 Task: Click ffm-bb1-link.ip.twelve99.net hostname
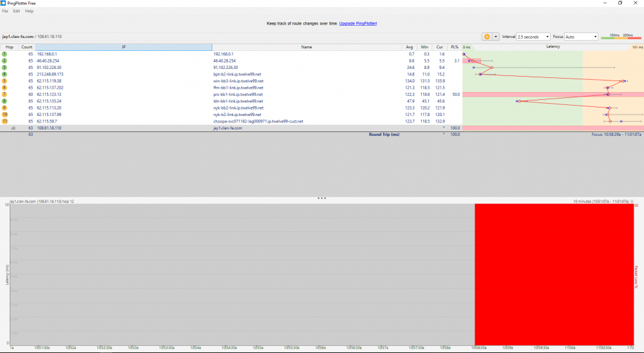pyautogui.click(x=238, y=88)
